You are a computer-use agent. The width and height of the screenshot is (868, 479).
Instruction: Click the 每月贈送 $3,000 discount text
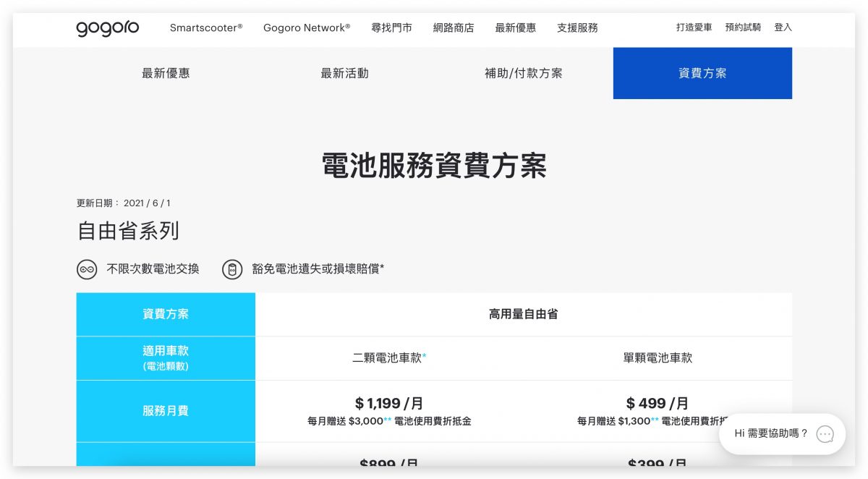click(x=389, y=421)
